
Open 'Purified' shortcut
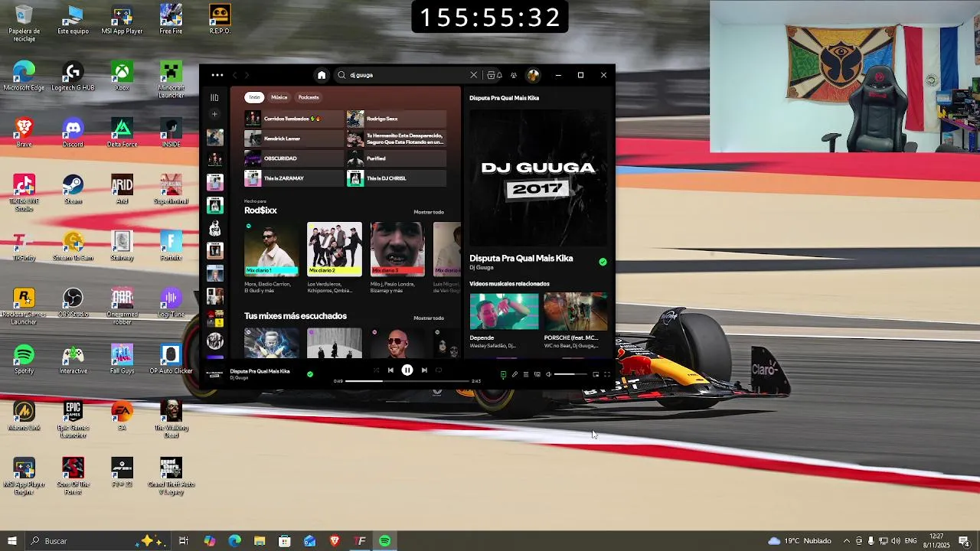[x=396, y=158]
